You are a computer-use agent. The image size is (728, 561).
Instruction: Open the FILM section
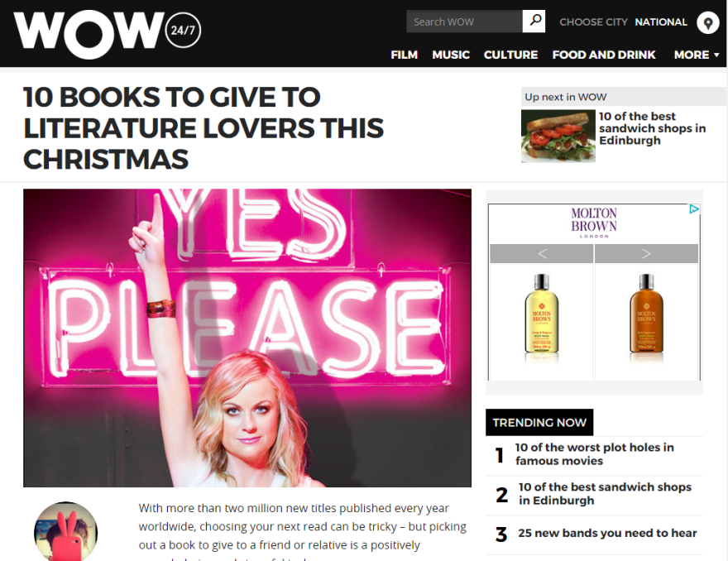tap(404, 55)
